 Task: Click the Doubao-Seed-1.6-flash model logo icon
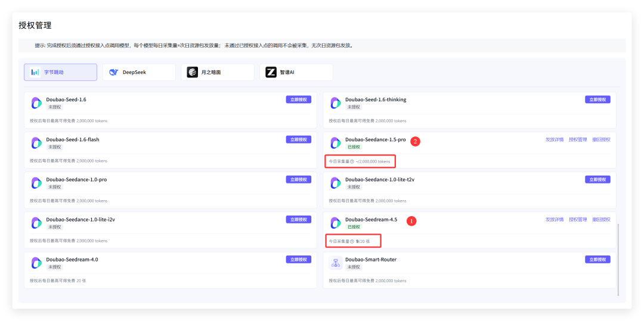point(36,143)
